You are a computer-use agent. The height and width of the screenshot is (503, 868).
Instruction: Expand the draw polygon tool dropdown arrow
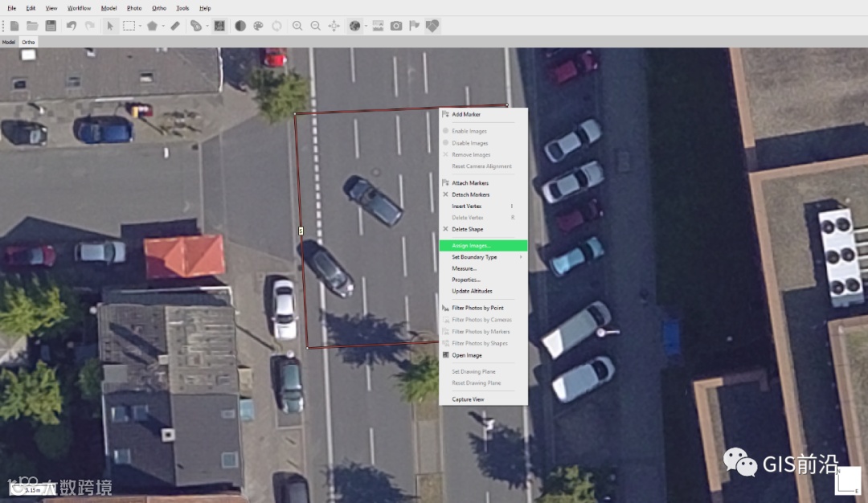[163, 26]
